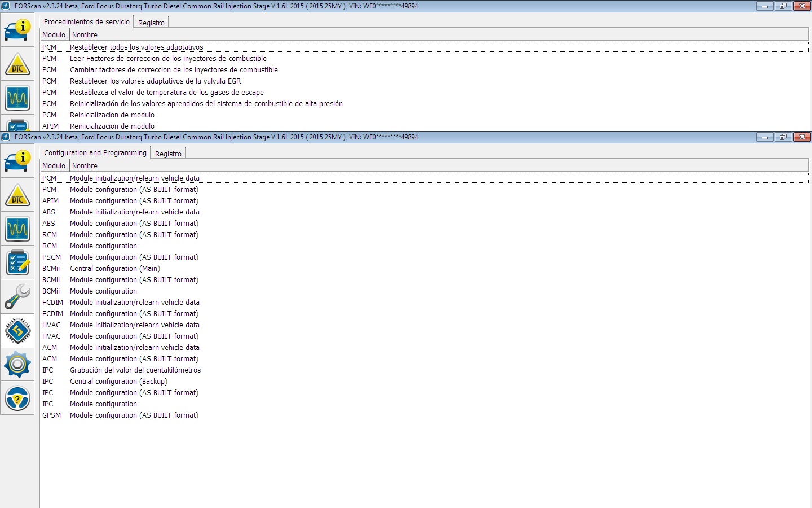Select Grabación del valor del cuentakilómetros
The width and height of the screenshot is (812, 508).
click(x=135, y=370)
